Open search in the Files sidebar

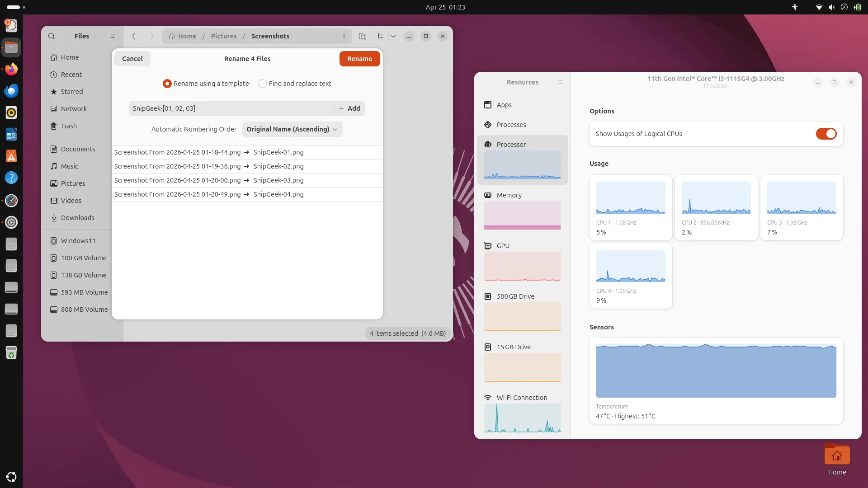click(x=52, y=36)
